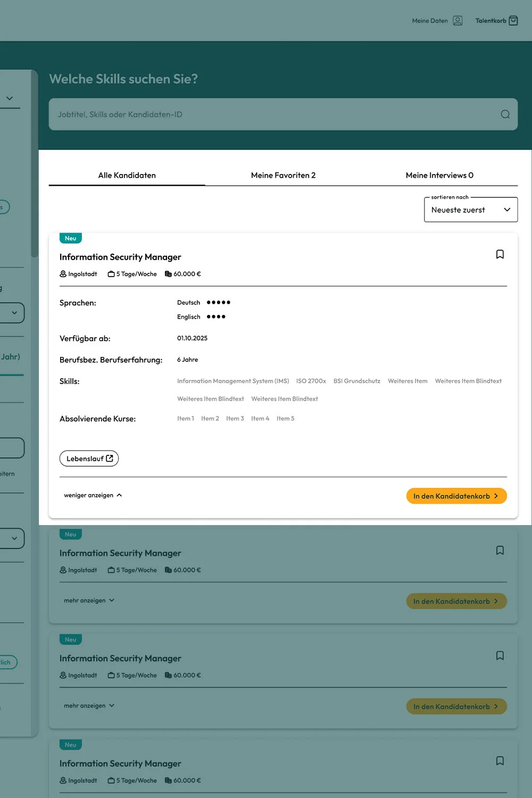Click 5 Tage/Woche in first card
The width and height of the screenshot is (532, 798).
point(132,274)
